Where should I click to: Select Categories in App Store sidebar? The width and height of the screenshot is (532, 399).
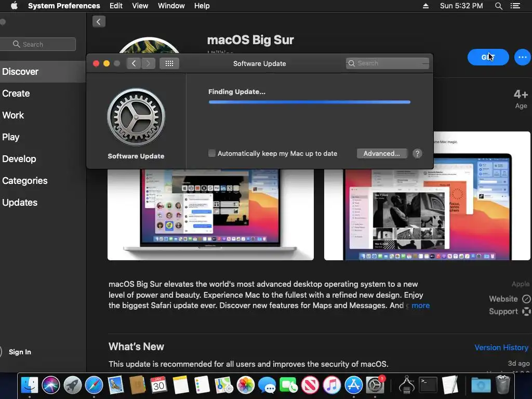coord(25,180)
